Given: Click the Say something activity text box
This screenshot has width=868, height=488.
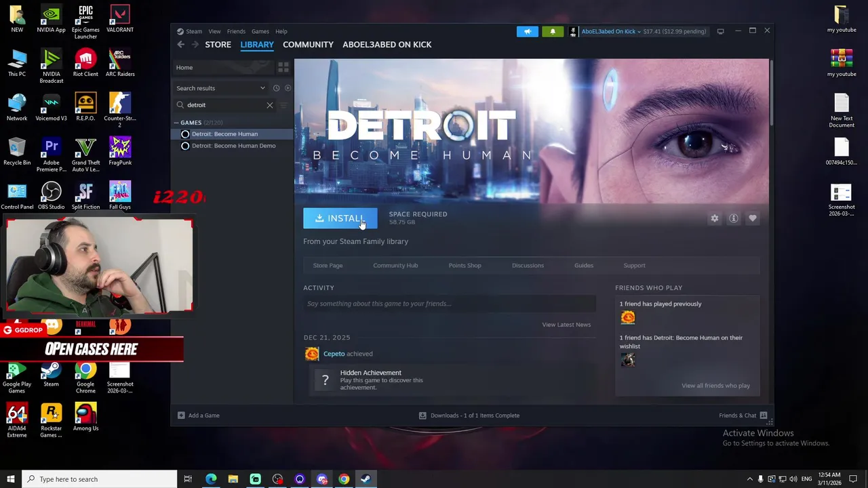Looking at the screenshot, I should click(449, 304).
